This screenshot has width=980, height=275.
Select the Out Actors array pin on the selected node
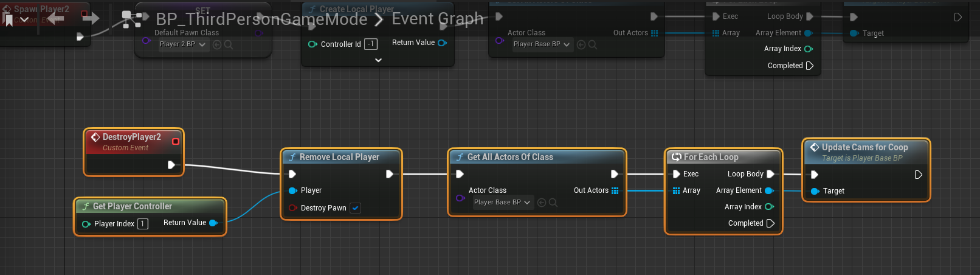(x=615, y=190)
